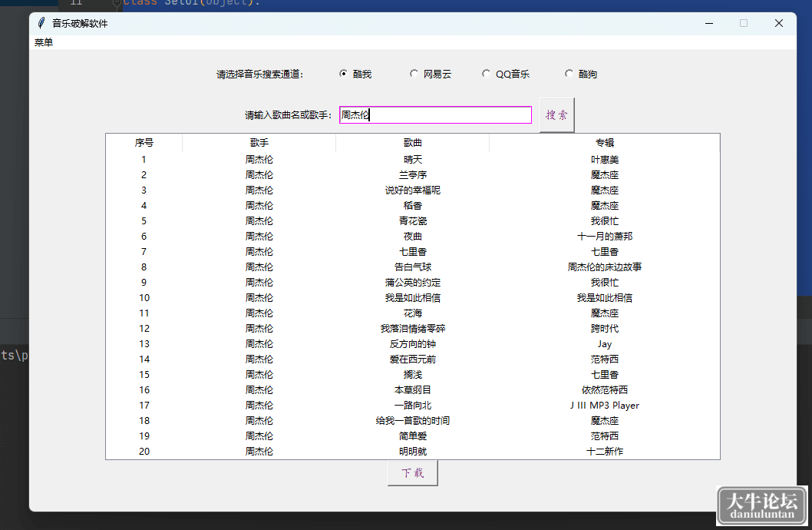Click the 下载 button
Image resolution: width=812 pixels, height=530 pixels.
[x=413, y=473]
